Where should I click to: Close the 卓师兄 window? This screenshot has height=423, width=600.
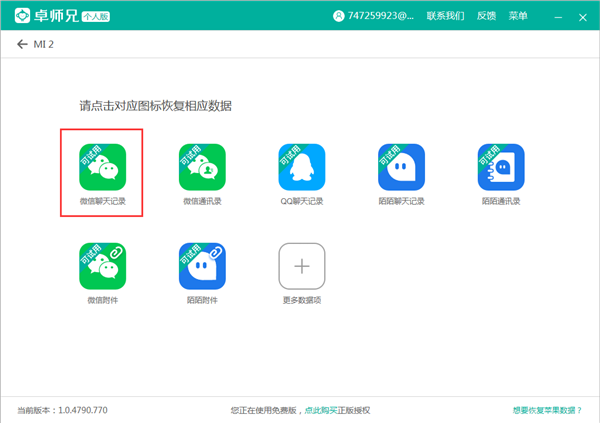(583, 17)
